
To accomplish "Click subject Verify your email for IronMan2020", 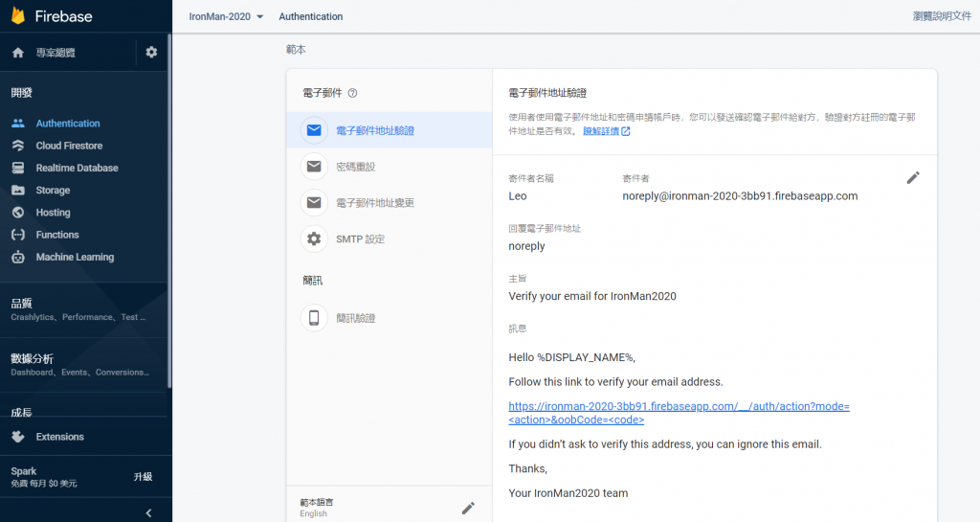I will 592,296.
